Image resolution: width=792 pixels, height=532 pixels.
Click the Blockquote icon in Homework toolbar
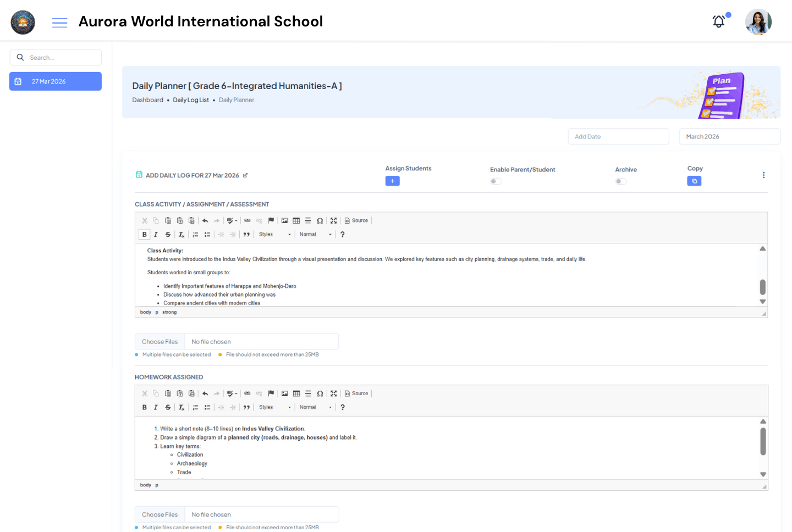[246, 407]
